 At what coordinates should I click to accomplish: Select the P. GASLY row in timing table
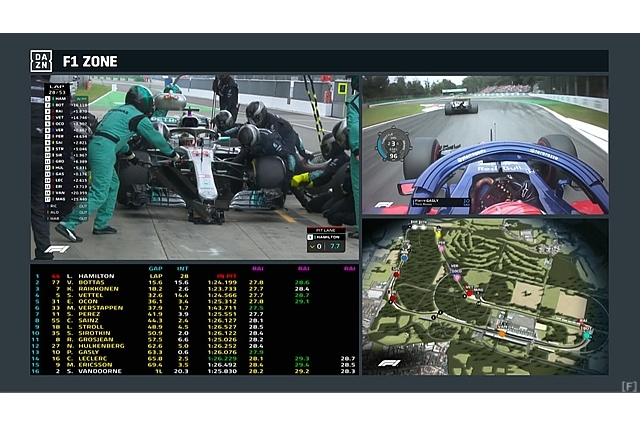point(194,352)
